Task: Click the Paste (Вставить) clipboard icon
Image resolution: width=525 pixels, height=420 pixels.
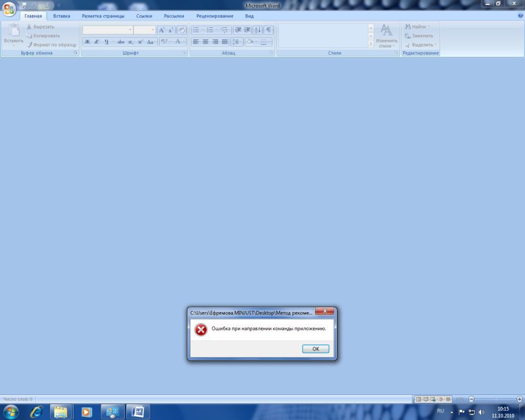Action: coord(14,31)
